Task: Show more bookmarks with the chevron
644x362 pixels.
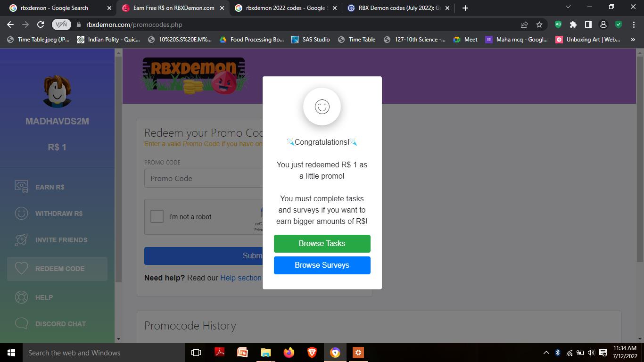Action: pyautogui.click(x=633, y=40)
